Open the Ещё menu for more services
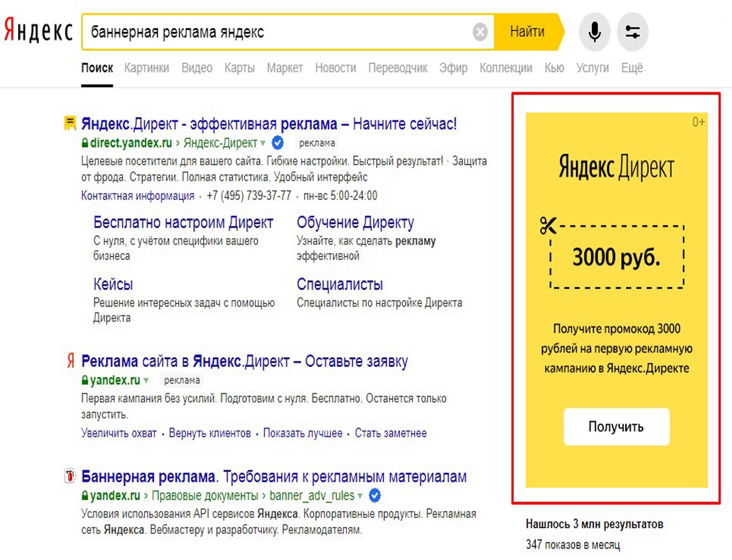The image size is (732, 560). coord(631,68)
